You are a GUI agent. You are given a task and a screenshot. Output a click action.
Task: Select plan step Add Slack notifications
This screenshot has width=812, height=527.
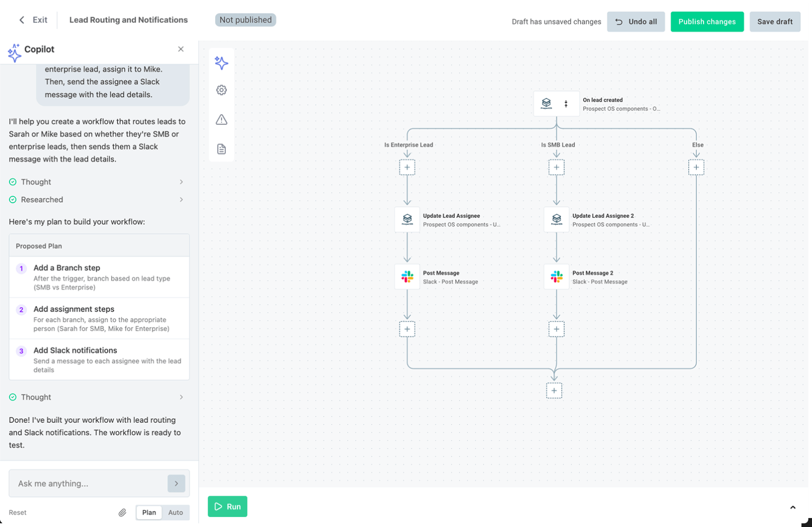pos(99,360)
